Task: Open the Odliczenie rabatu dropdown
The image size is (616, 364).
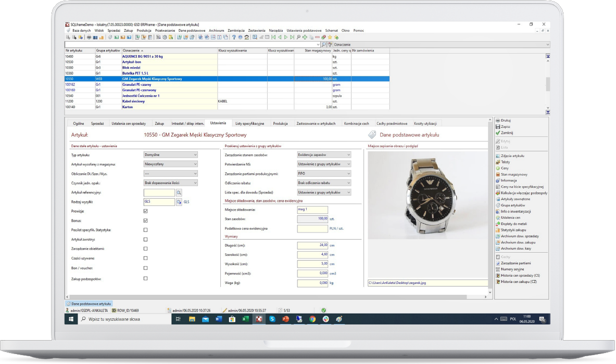Action: click(324, 183)
